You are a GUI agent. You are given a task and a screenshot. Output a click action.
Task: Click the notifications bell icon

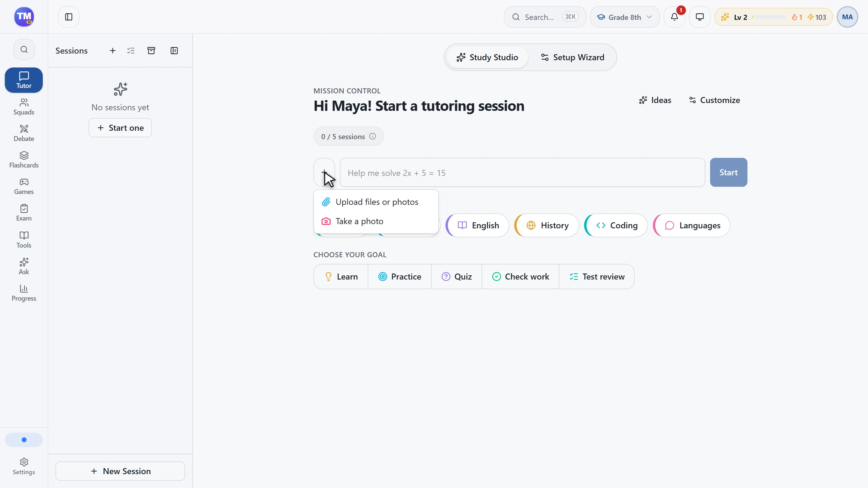point(674,17)
